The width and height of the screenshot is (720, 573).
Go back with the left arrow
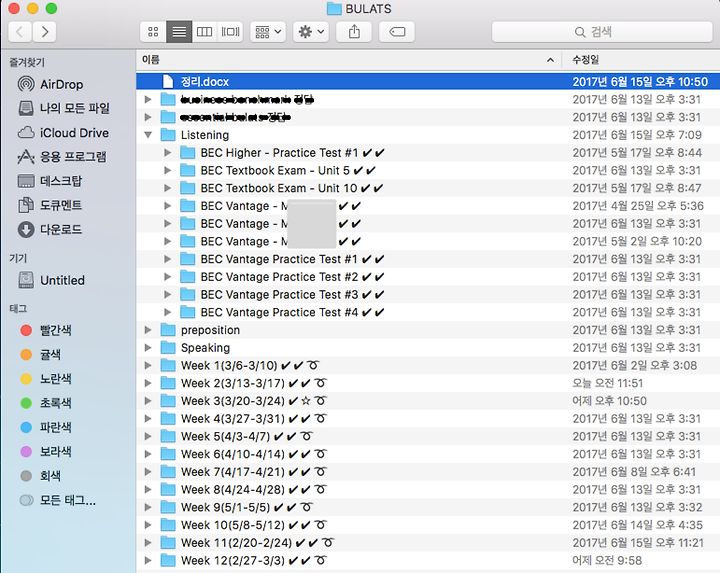pos(20,32)
